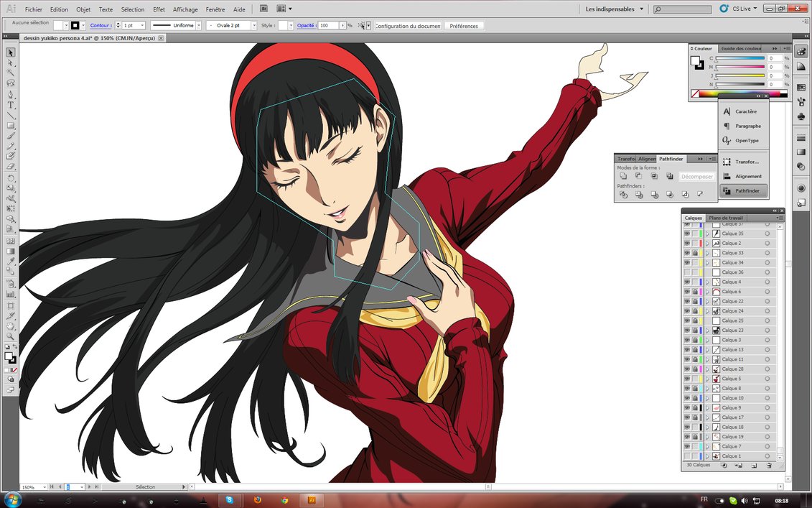The width and height of the screenshot is (812, 508).
Task: Open the Paragraphe panel
Action: coord(743,126)
